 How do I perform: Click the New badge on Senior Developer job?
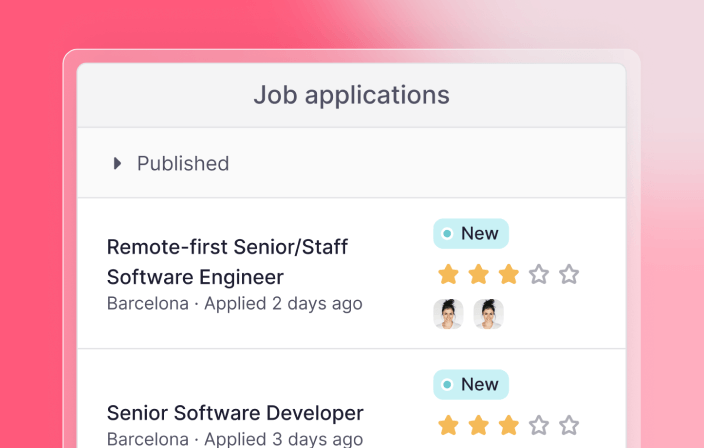click(x=471, y=385)
